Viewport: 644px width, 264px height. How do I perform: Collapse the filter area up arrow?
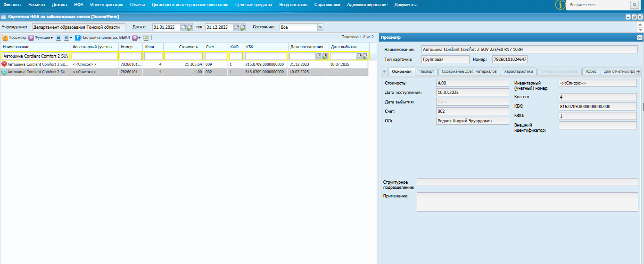640,25
